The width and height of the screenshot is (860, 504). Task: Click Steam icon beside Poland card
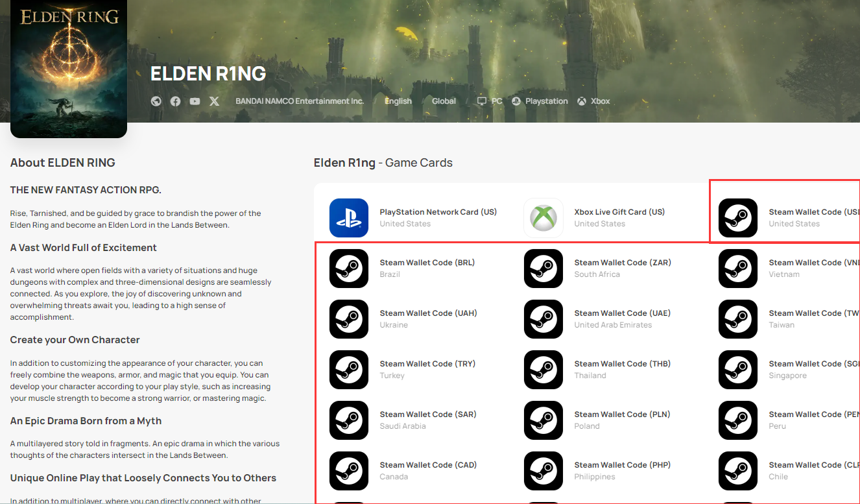(x=543, y=420)
